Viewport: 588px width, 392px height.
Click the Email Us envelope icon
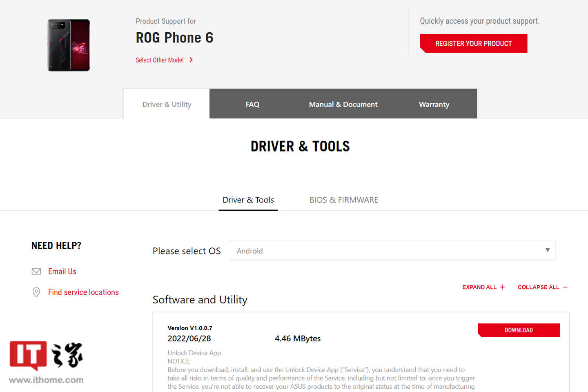[x=36, y=271]
